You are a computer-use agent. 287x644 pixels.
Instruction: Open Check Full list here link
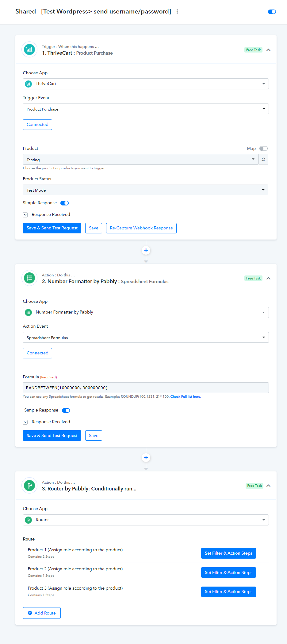[186, 397]
